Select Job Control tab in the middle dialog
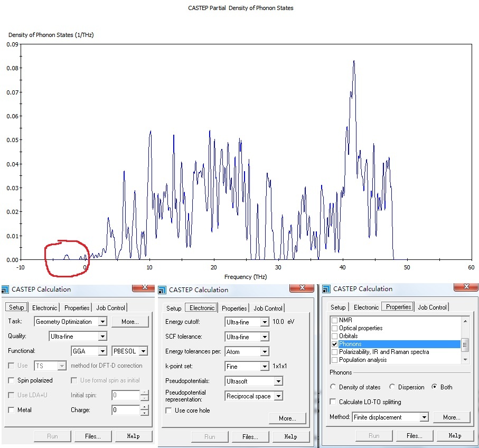This screenshot has width=479, height=448. coord(268,309)
